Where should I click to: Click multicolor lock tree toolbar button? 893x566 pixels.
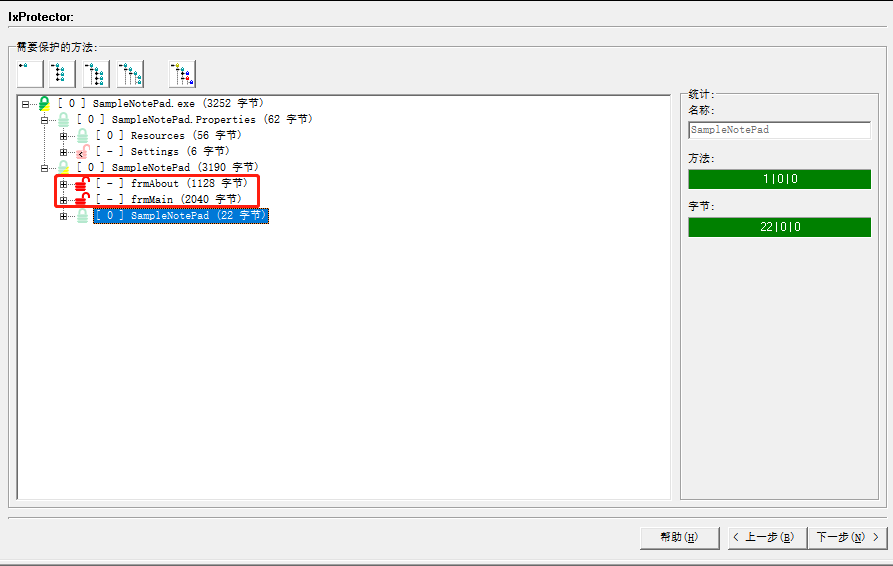pyautogui.click(x=182, y=74)
